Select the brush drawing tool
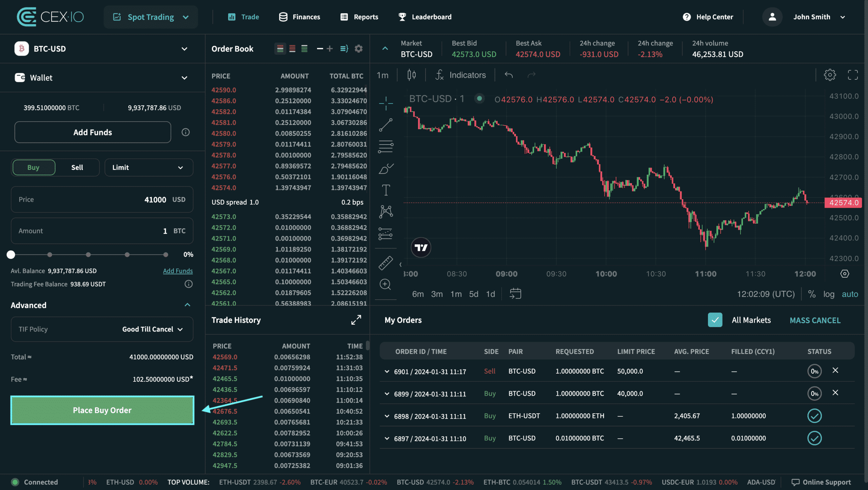868x490 pixels. pyautogui.click(x=386, y=168)
